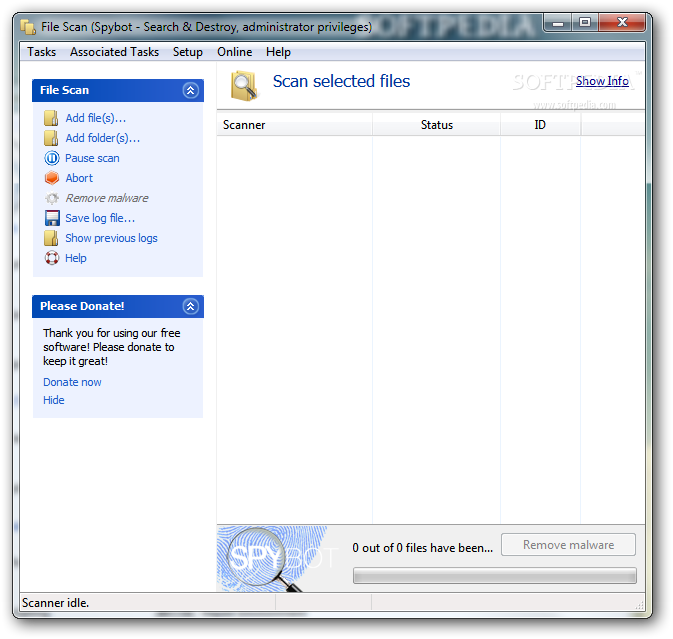Screen dimensions: 673x639
Task: Collapse the File Scan panel
Action: [x=190, y=91]
